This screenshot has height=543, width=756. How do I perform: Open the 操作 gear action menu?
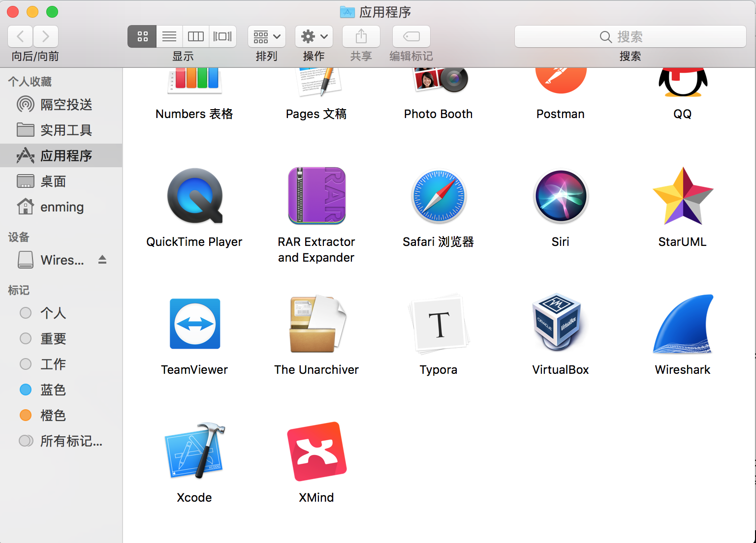[x=314, y=36]
